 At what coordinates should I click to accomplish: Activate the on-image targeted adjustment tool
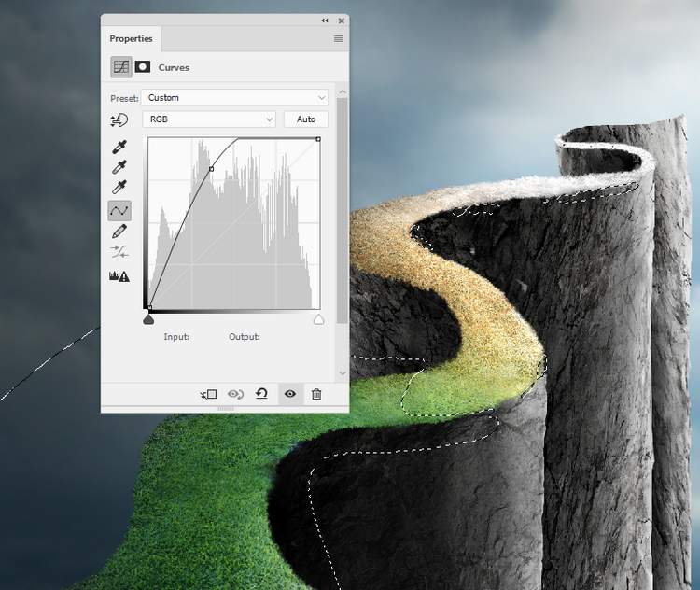click(x=119, y=120)
